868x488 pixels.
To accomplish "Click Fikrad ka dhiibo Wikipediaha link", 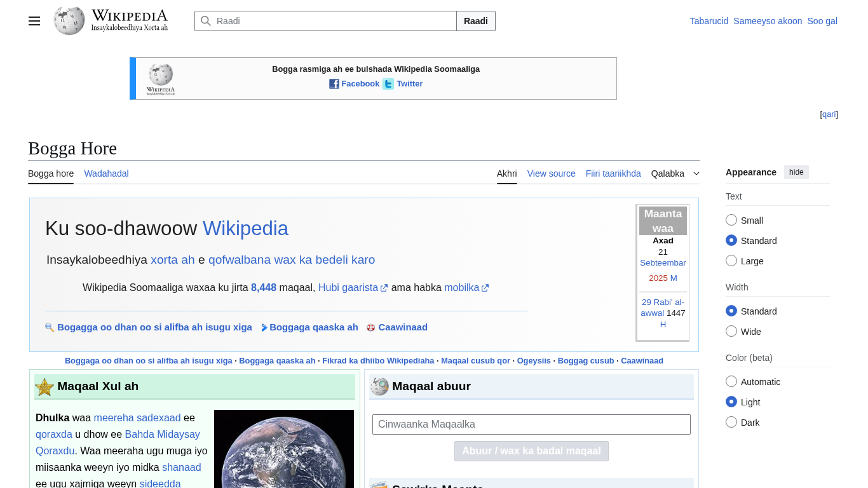I will 378,361.
